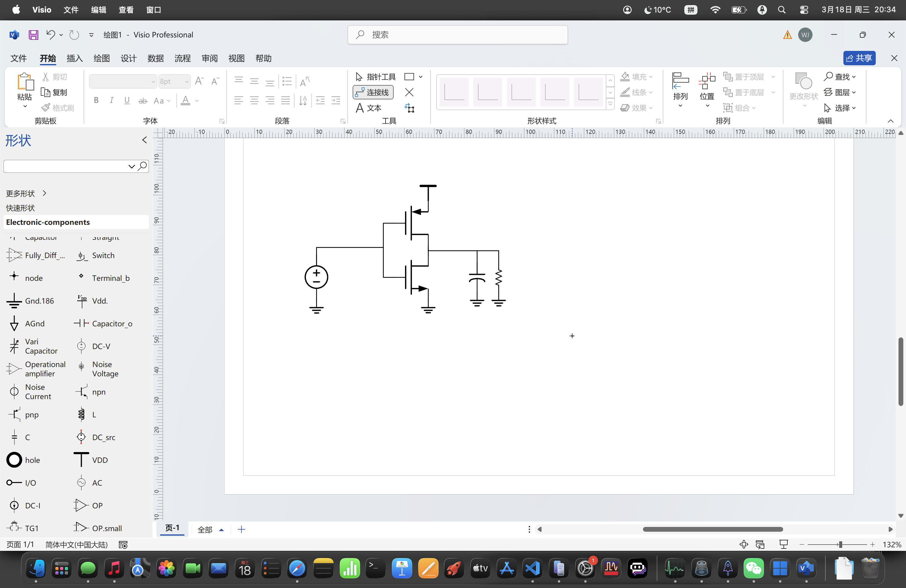
Task: Click the Copy (复制) button
Action: click(54, 93)
